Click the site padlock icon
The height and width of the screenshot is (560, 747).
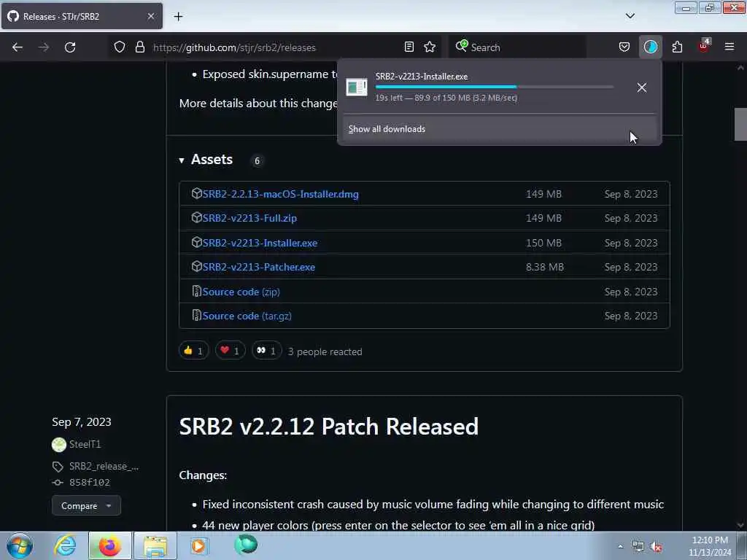coord(139,47)
